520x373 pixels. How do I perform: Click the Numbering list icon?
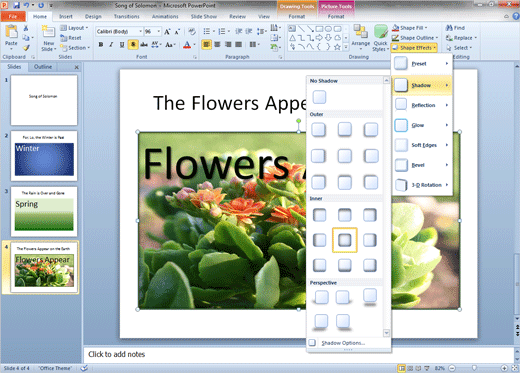tap(222, 31)
